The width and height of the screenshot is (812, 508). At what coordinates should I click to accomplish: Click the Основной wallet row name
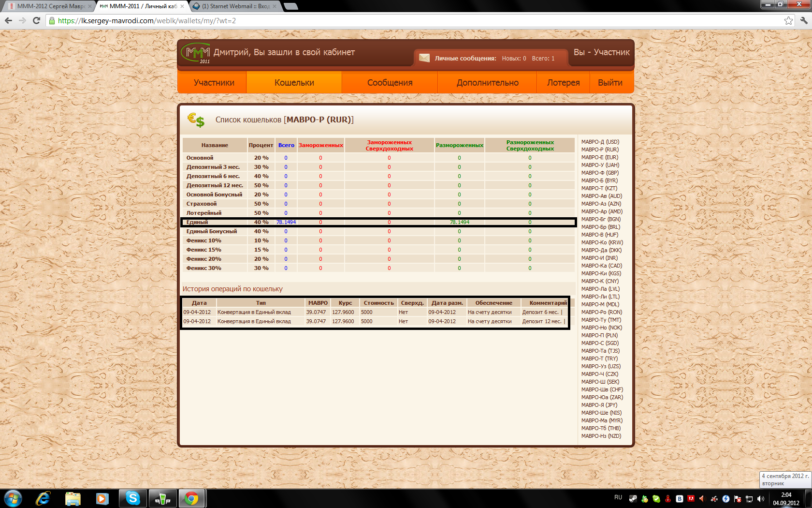(200, 158)
